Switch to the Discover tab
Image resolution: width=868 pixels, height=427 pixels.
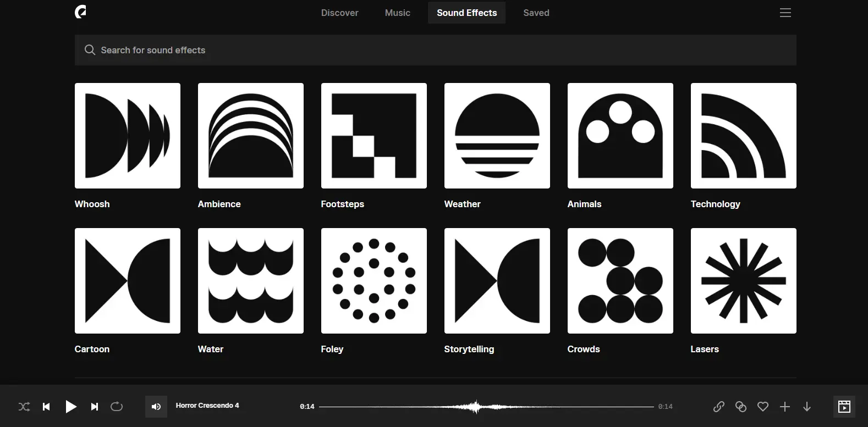(x=339, y=13)
